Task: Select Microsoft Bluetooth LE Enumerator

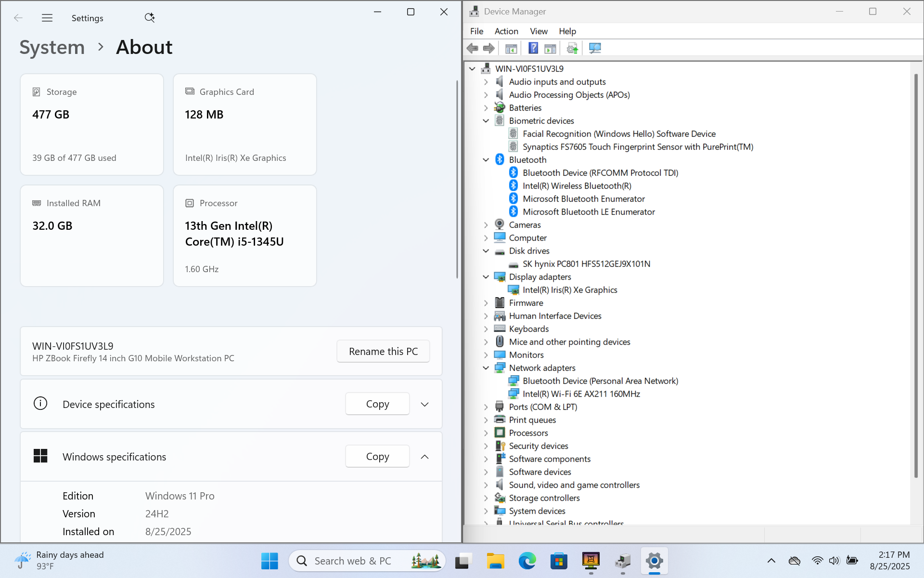Action: pyautogui.click(x=589, y=212)
